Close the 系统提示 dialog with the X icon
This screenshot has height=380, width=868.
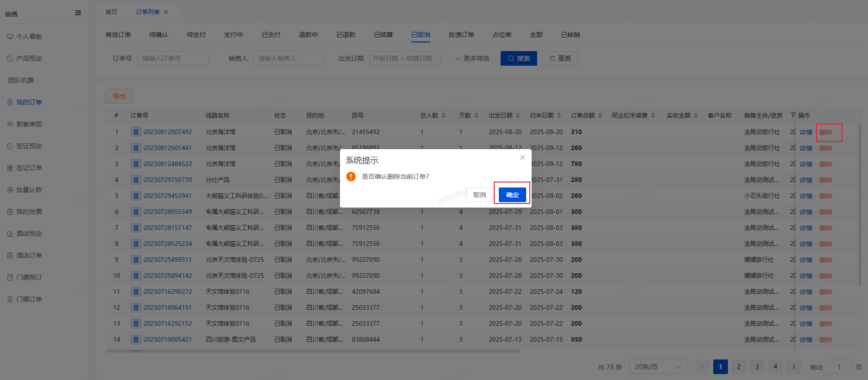click(523, 157)
